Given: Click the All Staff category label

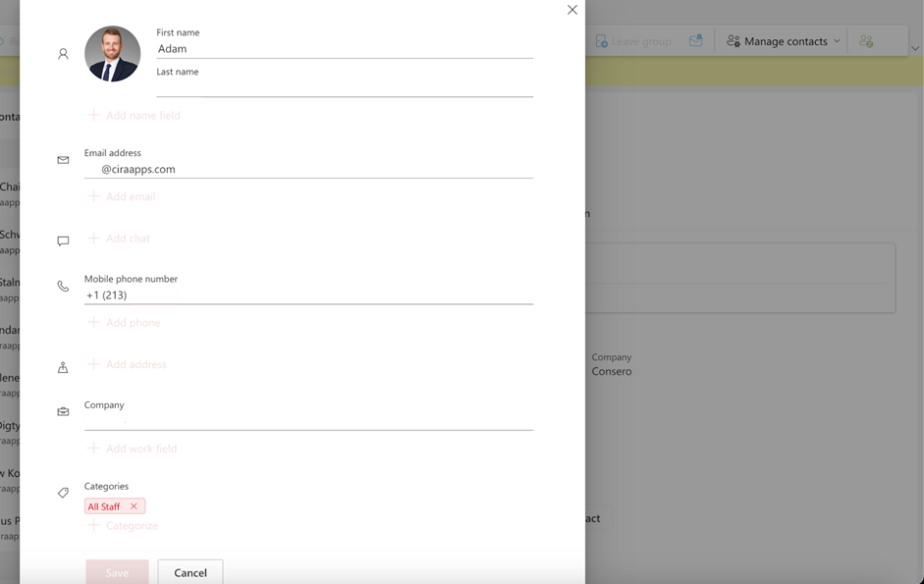Looking at the screenshot, I should [104, 506].
